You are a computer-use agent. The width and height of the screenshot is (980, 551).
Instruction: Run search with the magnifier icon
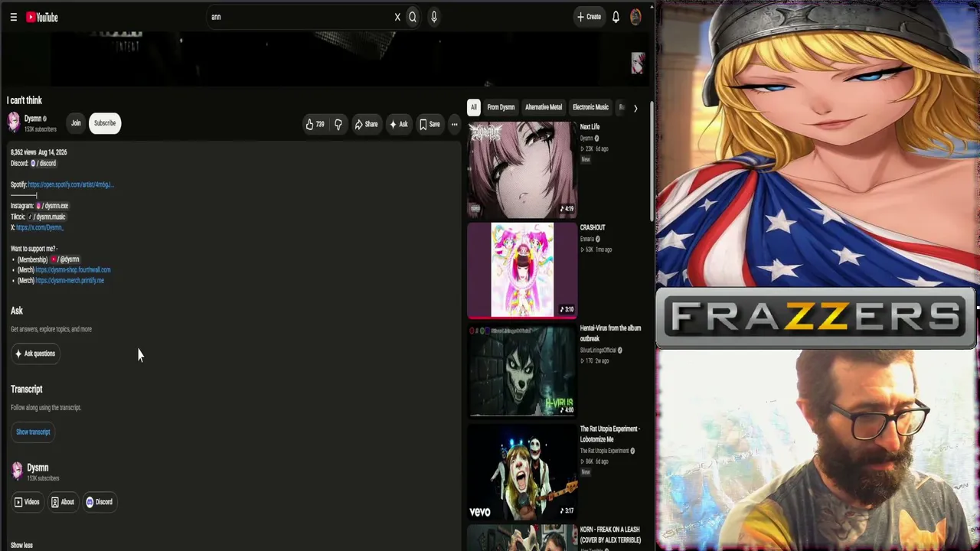click(413, 17)
